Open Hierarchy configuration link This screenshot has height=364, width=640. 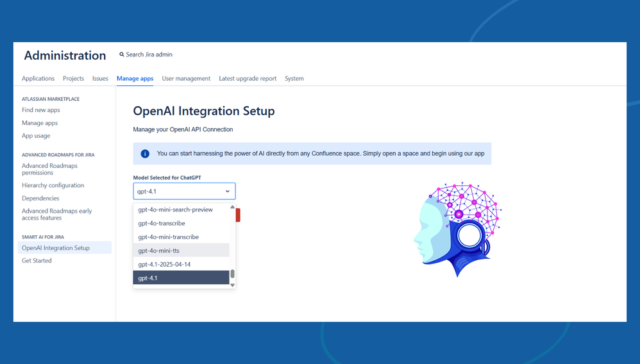click(x=53, y=185)
